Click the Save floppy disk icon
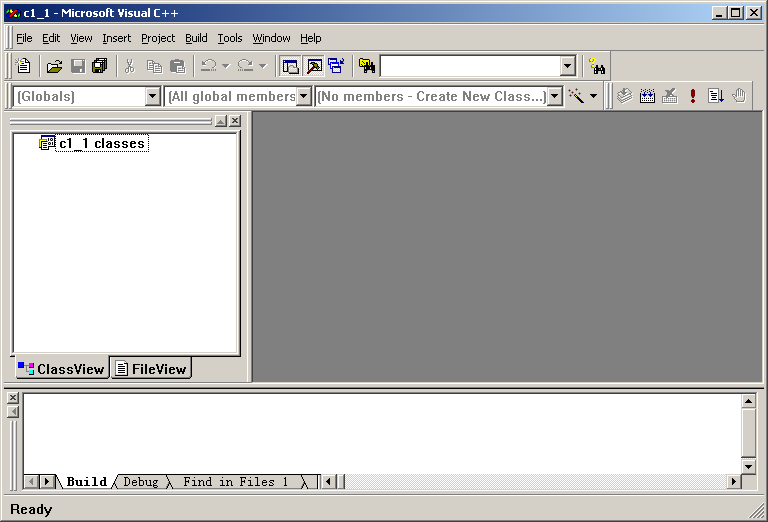This screenshot has height=522, width=768. tap(78, 66)
